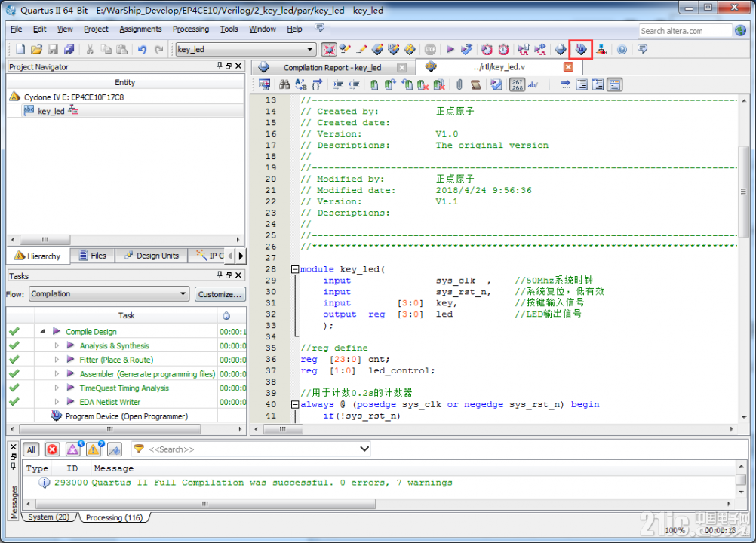This screenshot has height=543, width=756.
Task: Click the blue Help icon
Action: 622,49
